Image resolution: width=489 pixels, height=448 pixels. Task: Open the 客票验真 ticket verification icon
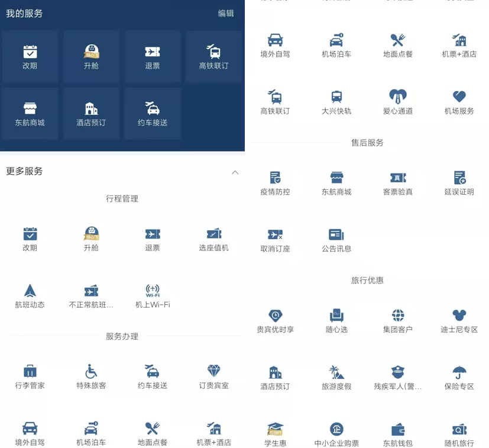point(397,183)
